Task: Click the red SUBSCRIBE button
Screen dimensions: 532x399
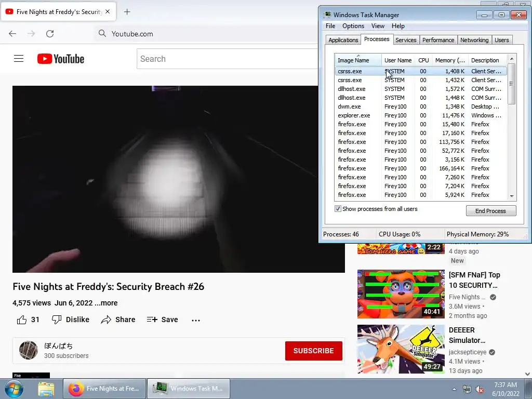Action: 313,351
